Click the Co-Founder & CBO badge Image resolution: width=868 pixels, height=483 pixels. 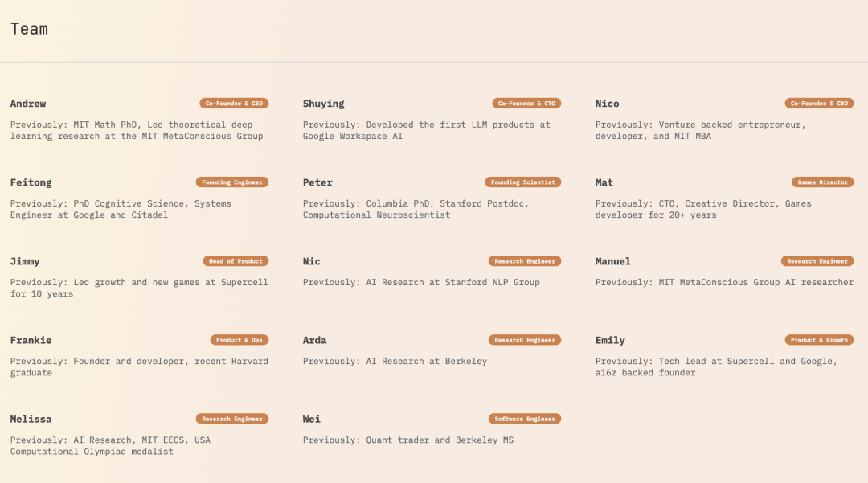tap(819, 104)
